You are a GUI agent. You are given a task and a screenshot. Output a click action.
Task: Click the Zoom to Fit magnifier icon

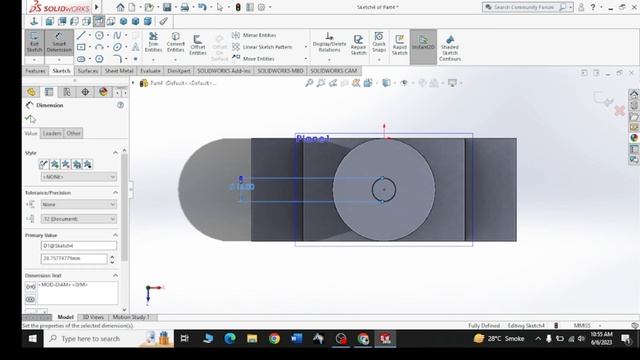pyautogui.click(x=309, y=83)
